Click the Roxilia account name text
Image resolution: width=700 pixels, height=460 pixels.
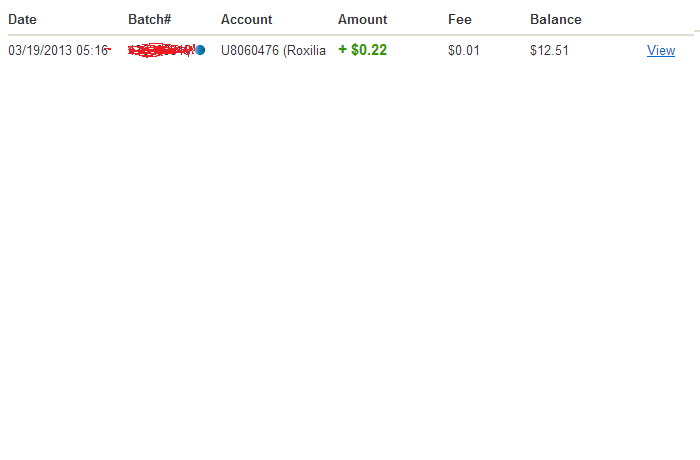pos(306,50)
